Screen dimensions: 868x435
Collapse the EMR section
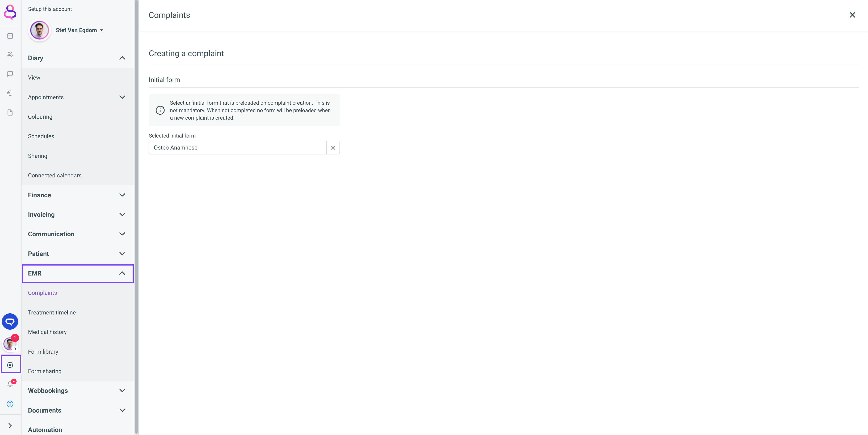coord(78,273)
